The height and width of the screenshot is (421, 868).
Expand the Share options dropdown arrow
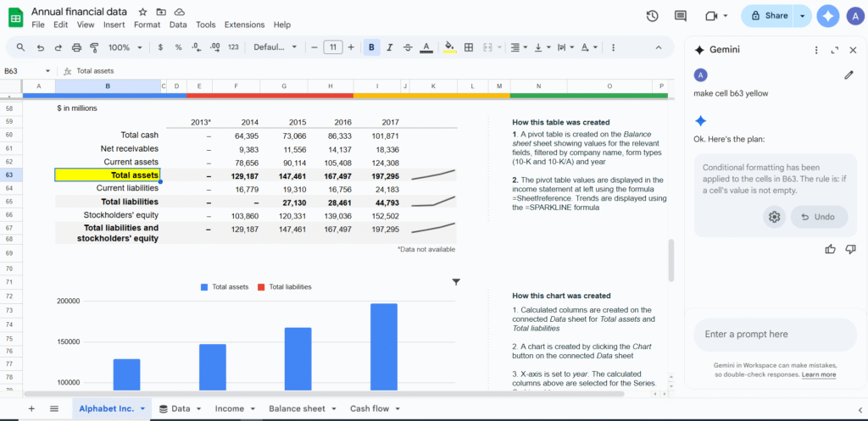[803, 16]
